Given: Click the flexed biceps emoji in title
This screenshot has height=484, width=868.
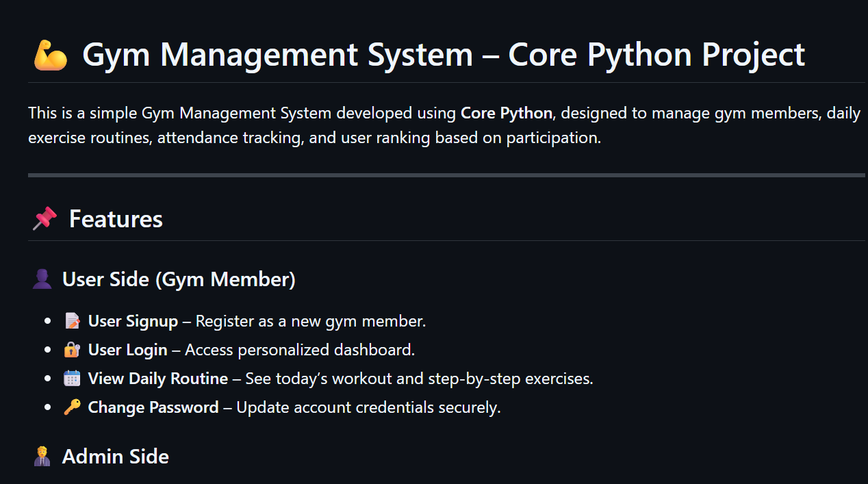Looking at the screenshot, I should tap(50, 55).
